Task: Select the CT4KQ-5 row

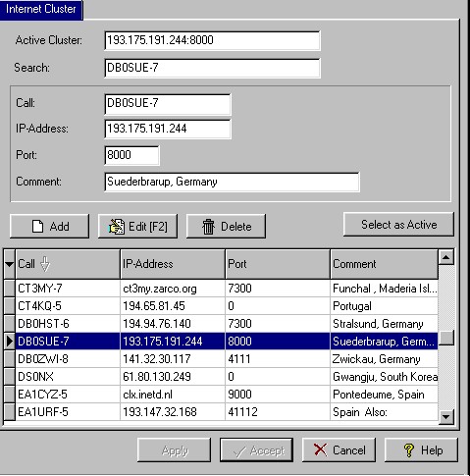Action: click(222, 306)
